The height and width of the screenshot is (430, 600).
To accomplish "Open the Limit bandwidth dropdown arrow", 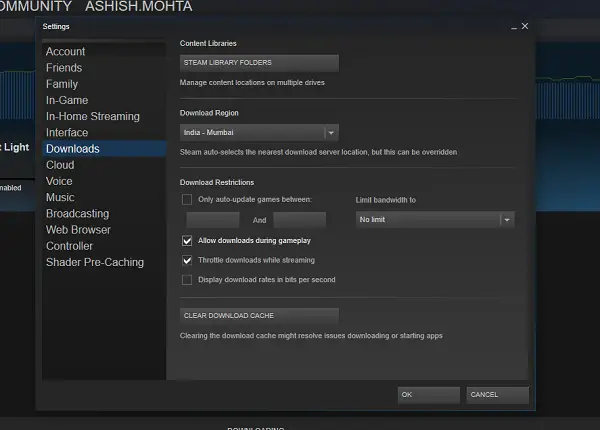I will click(x=507, y=220).
